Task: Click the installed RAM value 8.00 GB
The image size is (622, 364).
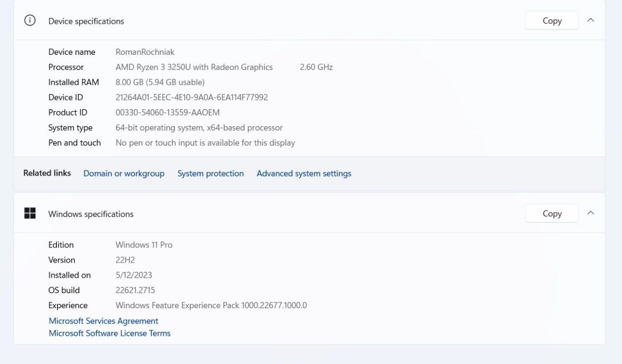Action: click(160, 82)
